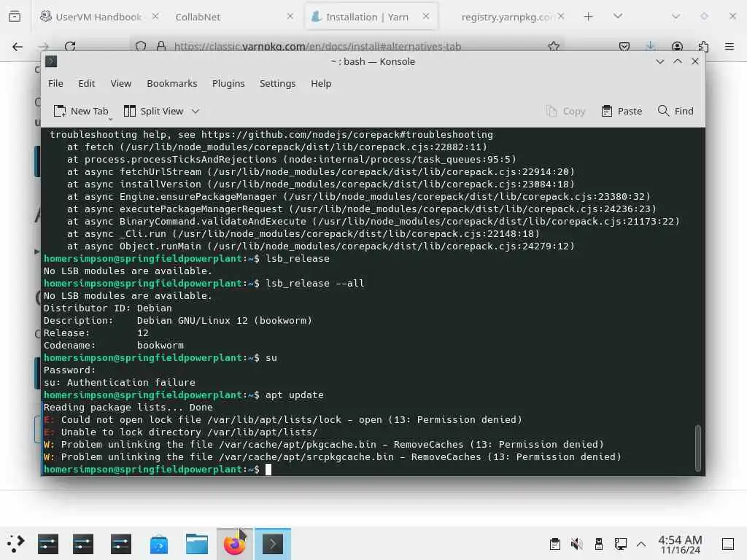747x560 pixels.
Task: Open the second system settings taskbar icon
Action: coord(83,544)
